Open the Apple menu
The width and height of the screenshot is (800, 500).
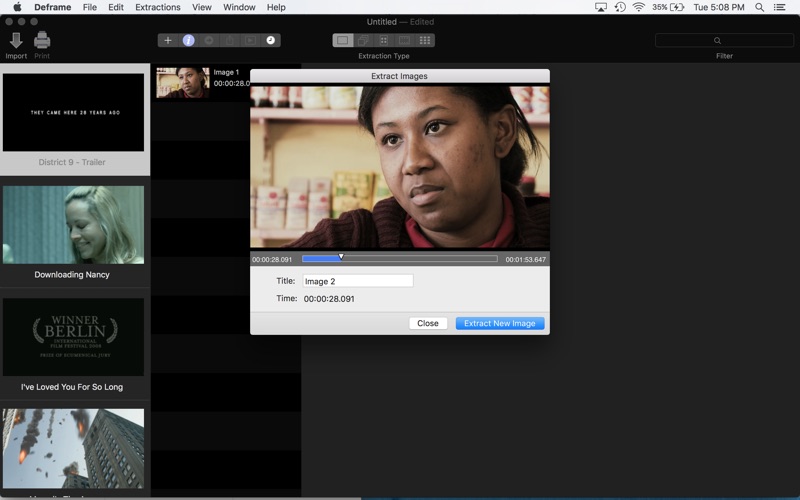[17, 7]
